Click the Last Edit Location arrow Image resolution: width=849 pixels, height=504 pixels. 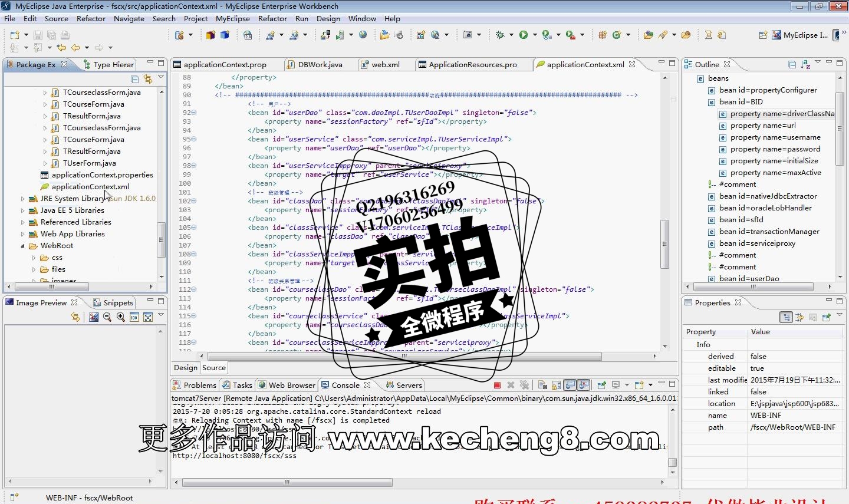coord(61,48)
